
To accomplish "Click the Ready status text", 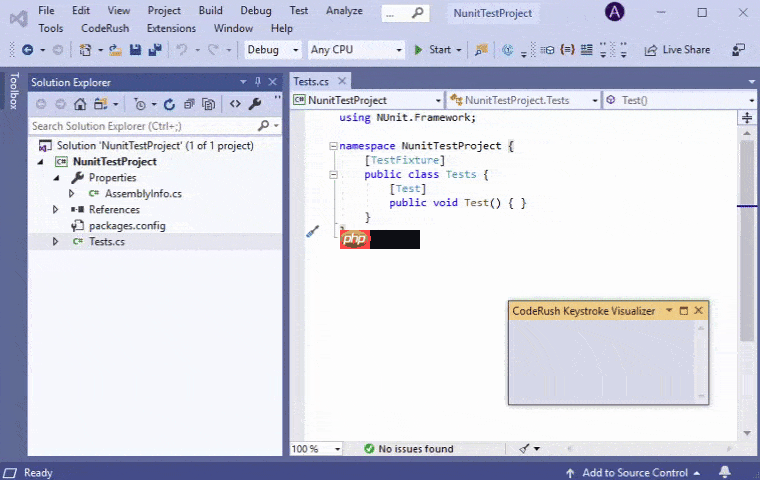I will pyautogui.click(x=38, y=473).
